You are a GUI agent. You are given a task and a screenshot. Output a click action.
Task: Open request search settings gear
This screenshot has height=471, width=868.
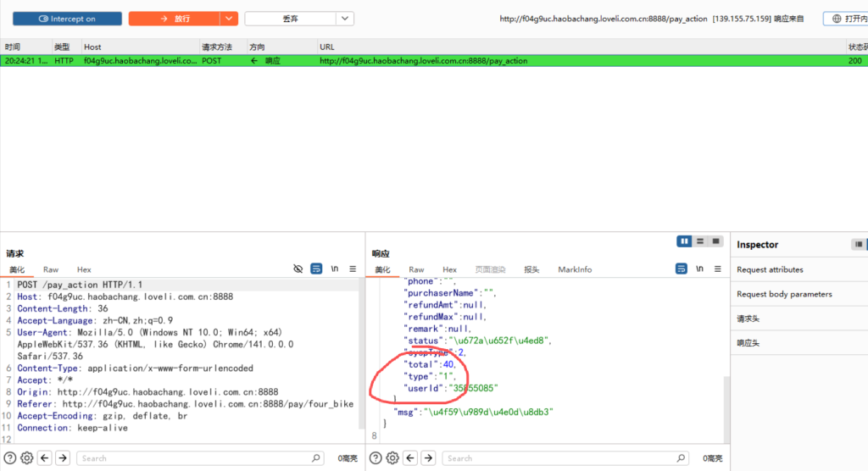coord(26,458)
